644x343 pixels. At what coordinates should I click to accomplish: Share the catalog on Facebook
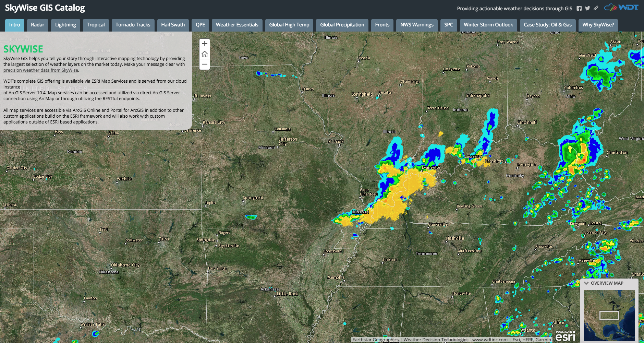[x=579, y=8]
